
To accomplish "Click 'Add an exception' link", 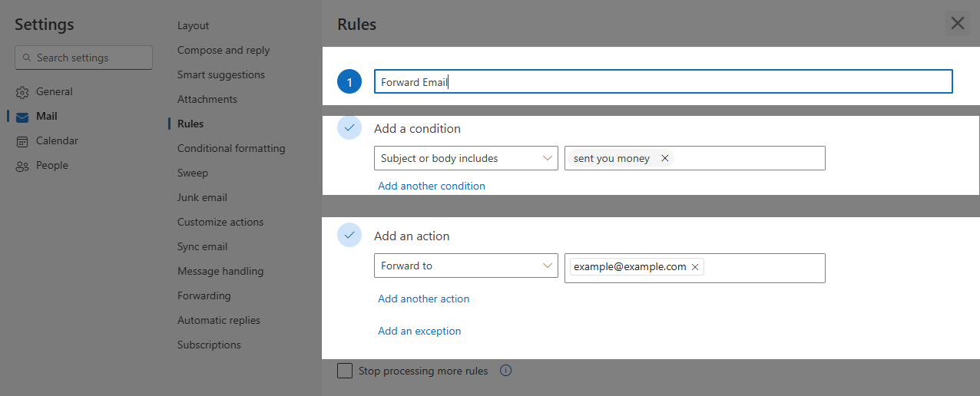I will coord(419,331).
